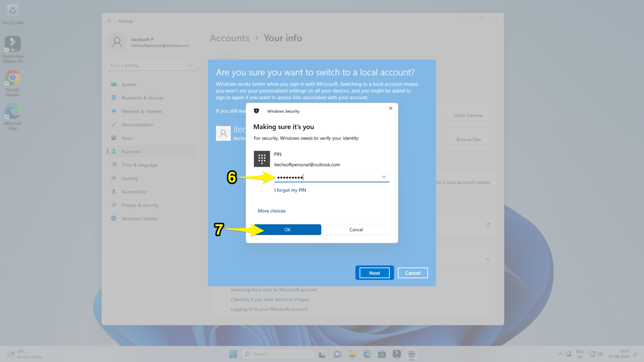Open Microsoft Edge in the taskbar

click(367, 354)
